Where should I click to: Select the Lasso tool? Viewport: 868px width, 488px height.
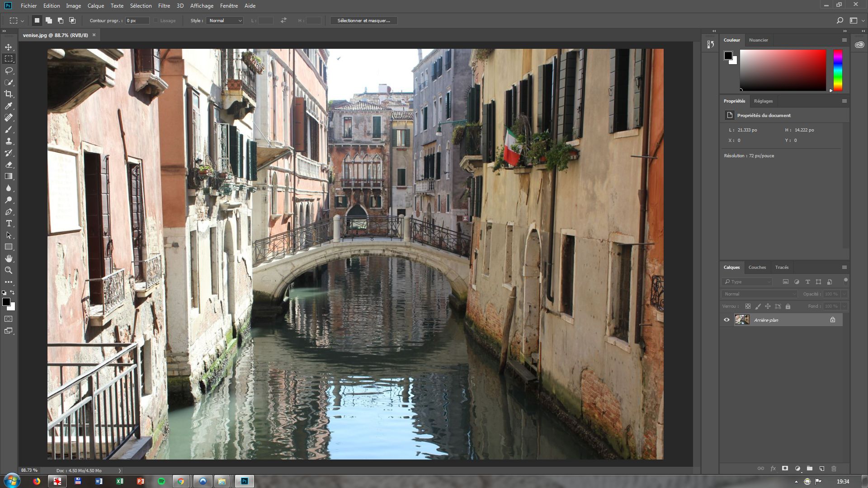tap(9, 70)
